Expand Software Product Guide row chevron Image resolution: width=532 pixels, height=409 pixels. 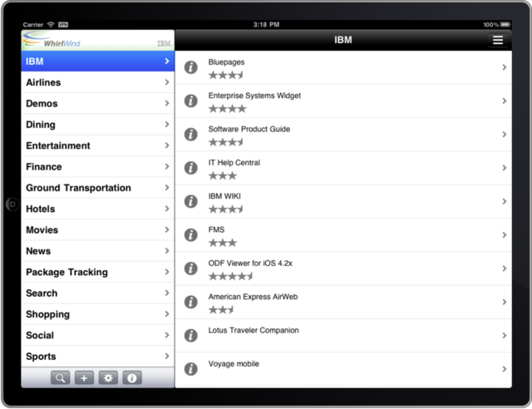505,135
